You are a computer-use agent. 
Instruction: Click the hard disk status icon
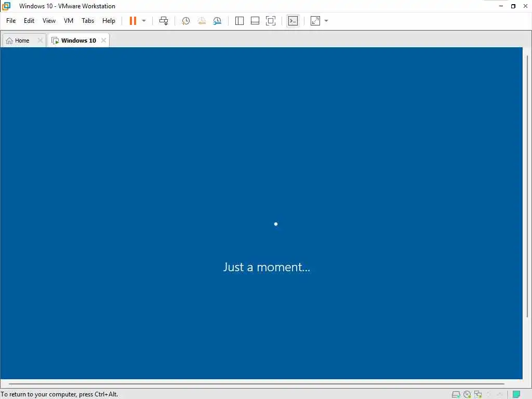456,394
